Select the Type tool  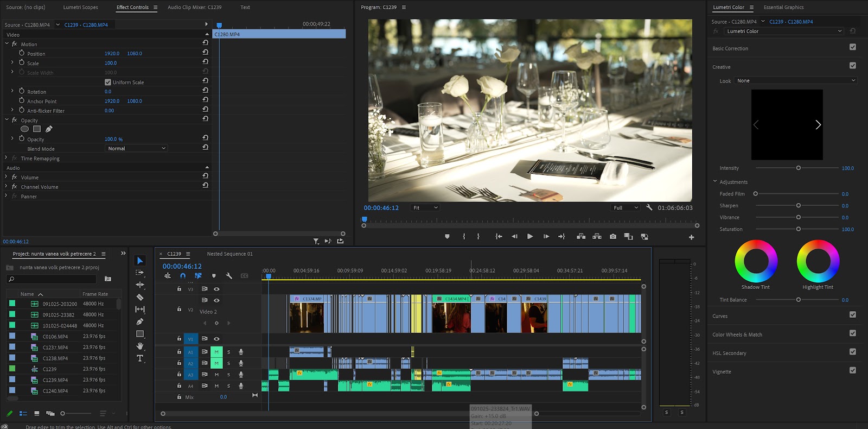point(140,358)
